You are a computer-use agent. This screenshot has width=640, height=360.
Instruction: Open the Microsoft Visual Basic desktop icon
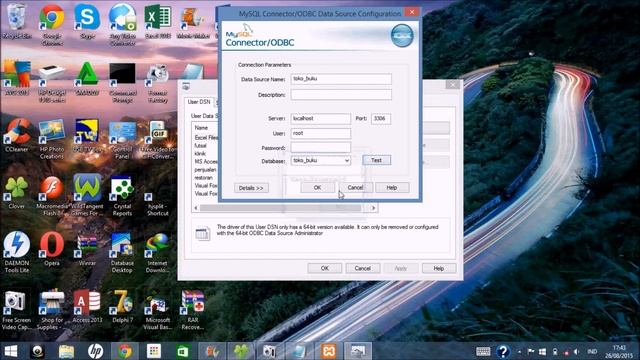[158, 310]
